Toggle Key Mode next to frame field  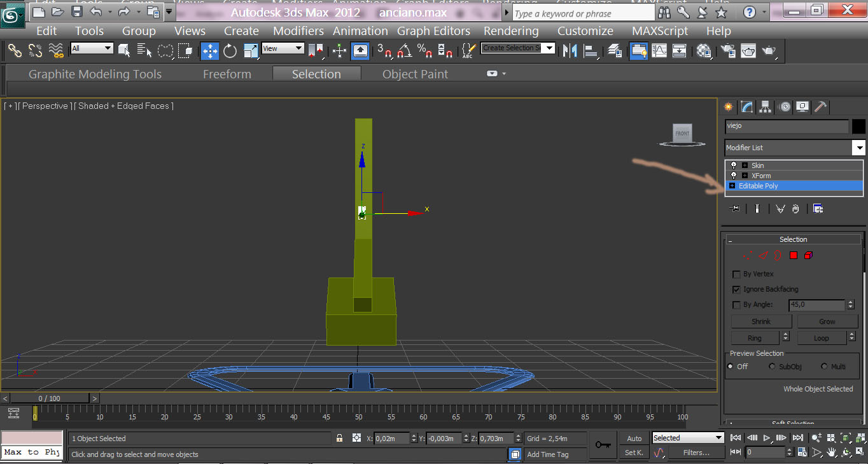tap(739, 452)
